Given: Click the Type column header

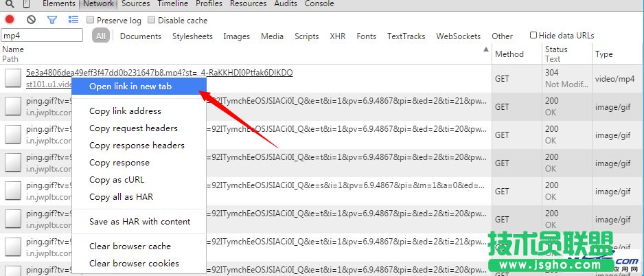Looking at the screenshot, I should pyautogui.click(x=618, y=54).
